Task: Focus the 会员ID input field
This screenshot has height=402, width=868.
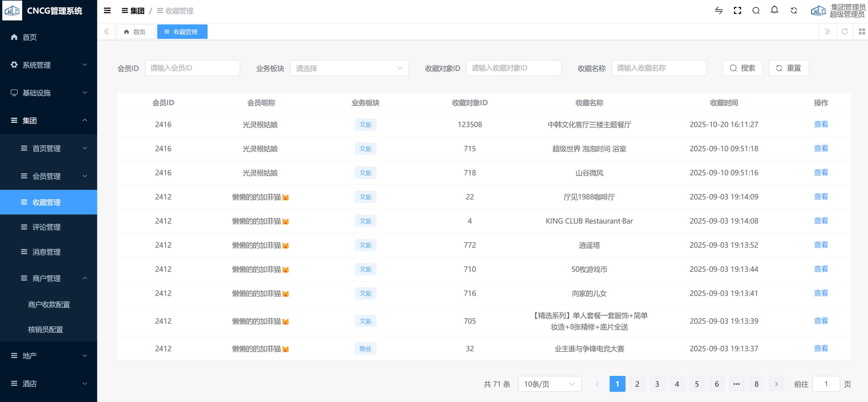Action: (x=192, y=68)
